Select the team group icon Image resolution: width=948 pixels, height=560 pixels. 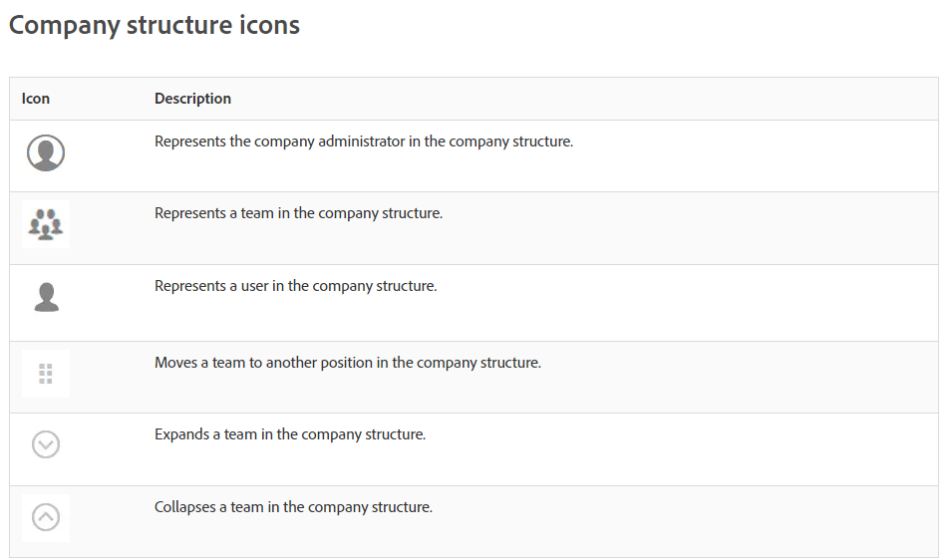[x=46, y=224]
